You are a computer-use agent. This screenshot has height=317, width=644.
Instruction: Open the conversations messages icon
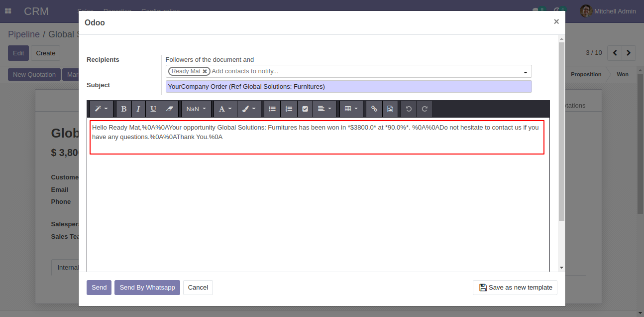click(538, 10)
